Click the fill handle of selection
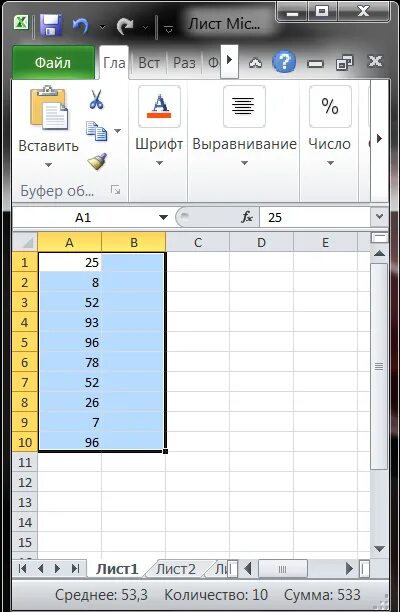 click(165, 452)
